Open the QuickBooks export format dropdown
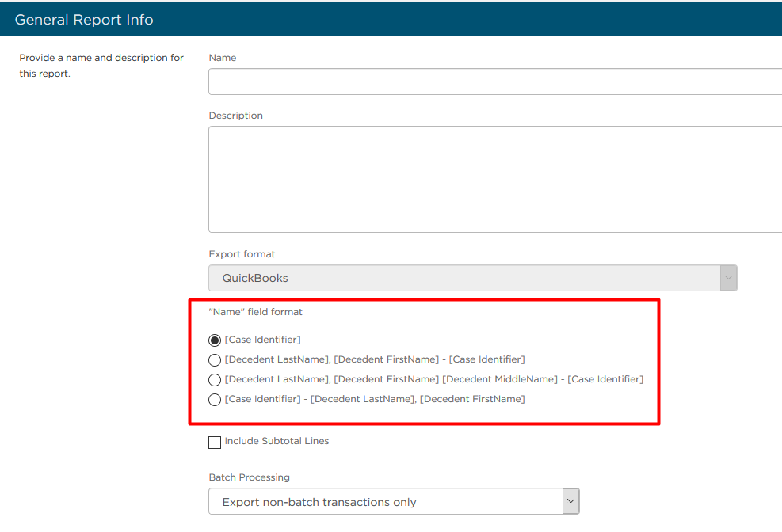 472,278
